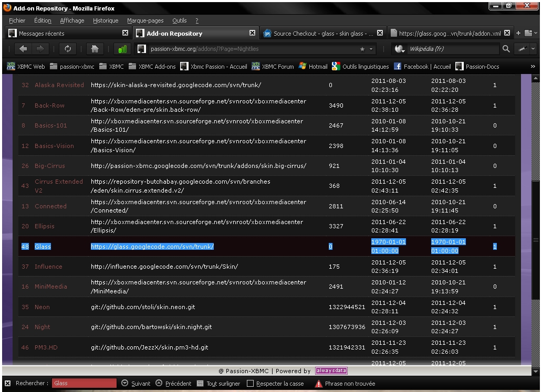Open the Facebook | Accueil bookmark

point(422,67)
